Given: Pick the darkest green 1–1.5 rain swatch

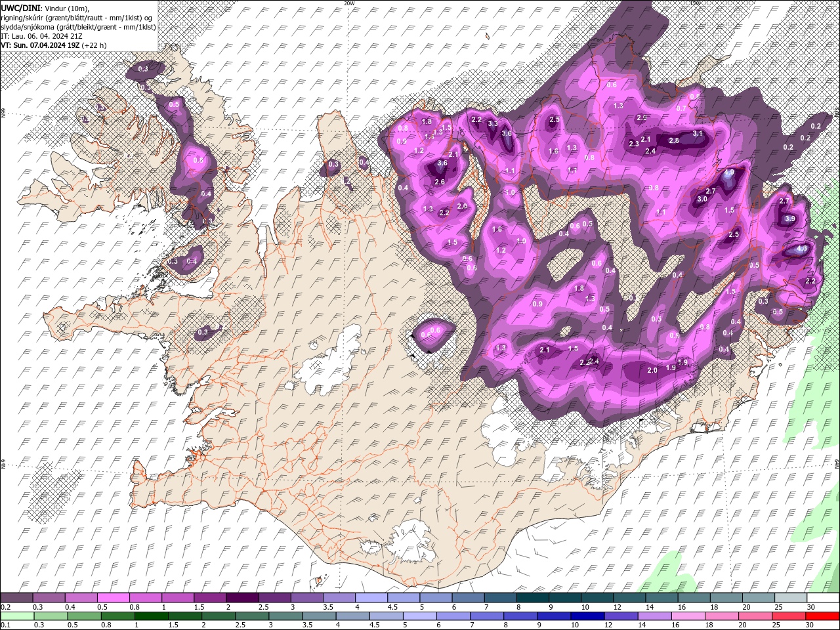Looking at the screenshot, I should coord(151,616).
